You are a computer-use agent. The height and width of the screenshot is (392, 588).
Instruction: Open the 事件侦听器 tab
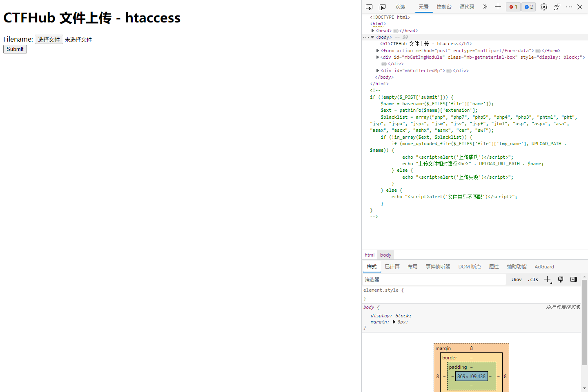click(x=438, y=267)
